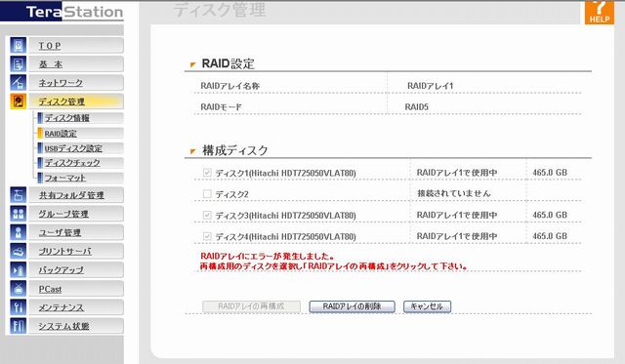This screenshot has height=364, width=625.
Task: Click ディスク4 465.0 GB capacity value
Action: coord(550,236)
